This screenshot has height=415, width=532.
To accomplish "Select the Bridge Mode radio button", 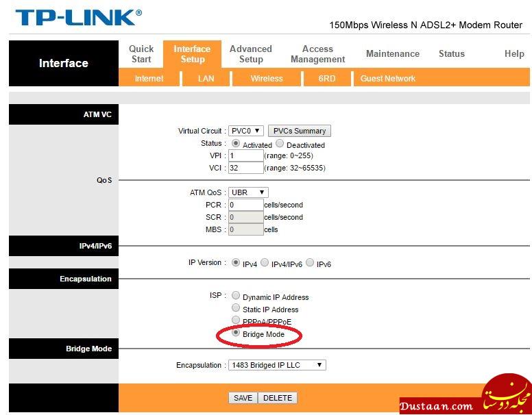I will (x=235, y=333).
